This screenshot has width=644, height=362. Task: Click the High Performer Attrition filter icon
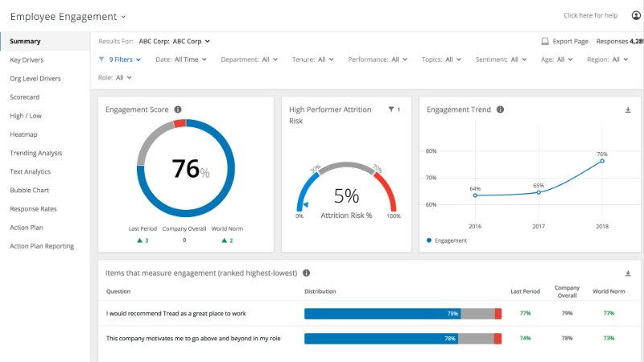[x=391, y=109]
